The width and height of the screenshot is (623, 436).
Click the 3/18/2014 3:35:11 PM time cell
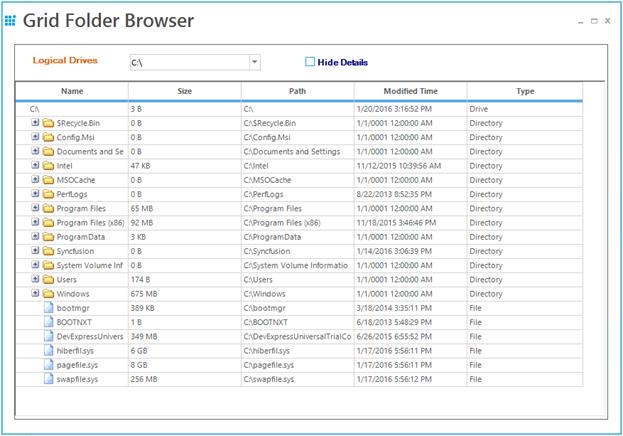click(x=410, y=308)
